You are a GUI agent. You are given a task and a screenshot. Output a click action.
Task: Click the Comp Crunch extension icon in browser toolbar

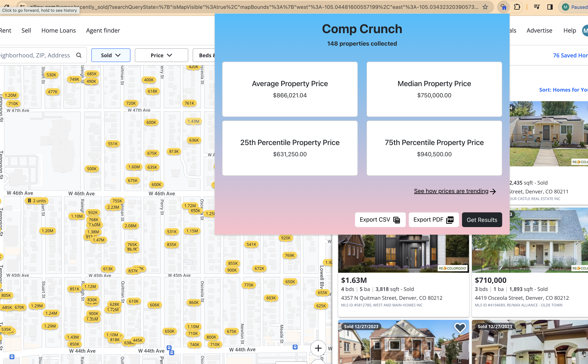tap(503, 7)
